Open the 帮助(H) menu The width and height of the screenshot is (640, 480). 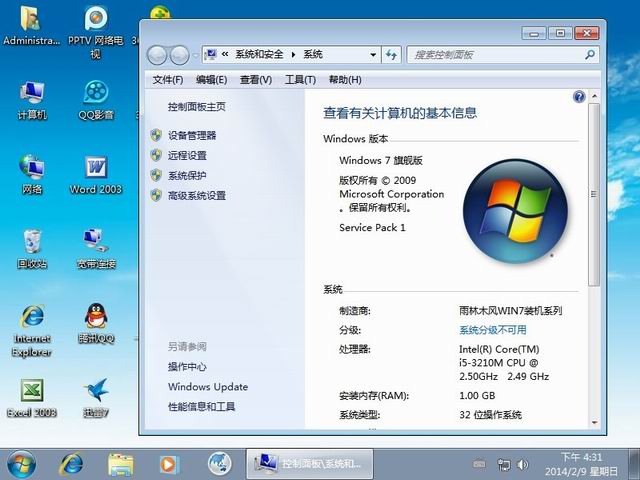(x=345, y=80)
